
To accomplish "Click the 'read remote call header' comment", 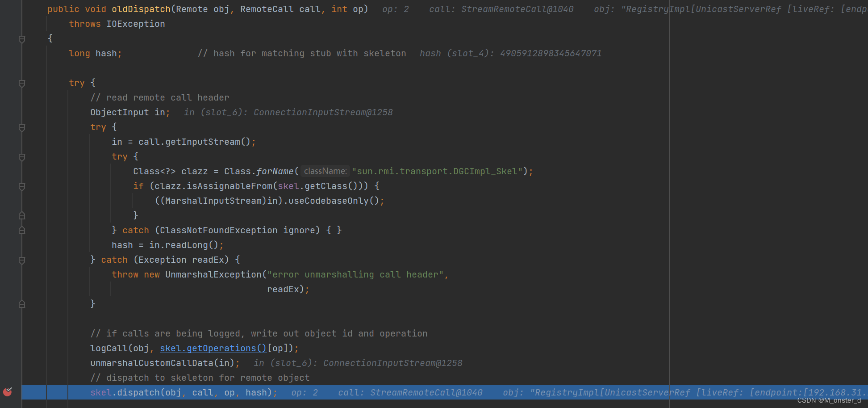I will pyautogui.click(x=160, y=97).
